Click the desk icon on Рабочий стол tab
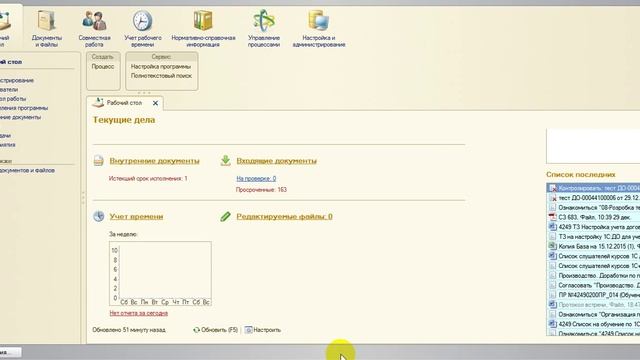This screenshot has height=360, width=640. [x=98, y=103]
